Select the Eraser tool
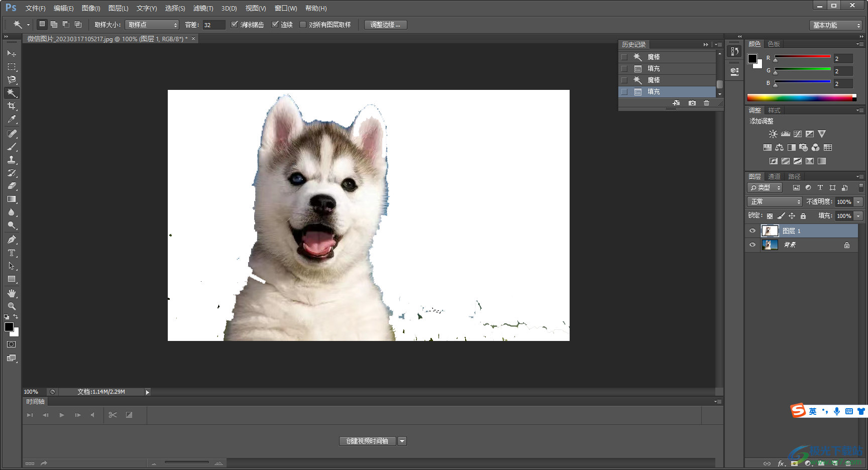The width and height of the screenshot is (868, 470). point(12,186)
